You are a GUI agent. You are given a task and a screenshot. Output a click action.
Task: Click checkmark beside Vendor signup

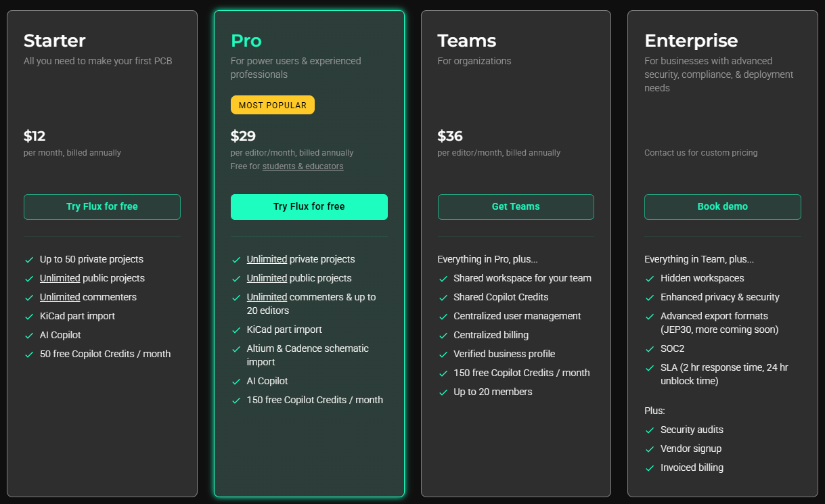coord(650,449)
